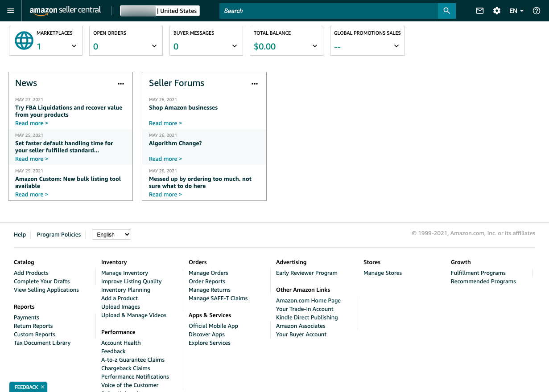The width and height of the screenshot is (549, 392).
Task: Click Add a Product under Inventory
Action: click(x=120, y=298)
